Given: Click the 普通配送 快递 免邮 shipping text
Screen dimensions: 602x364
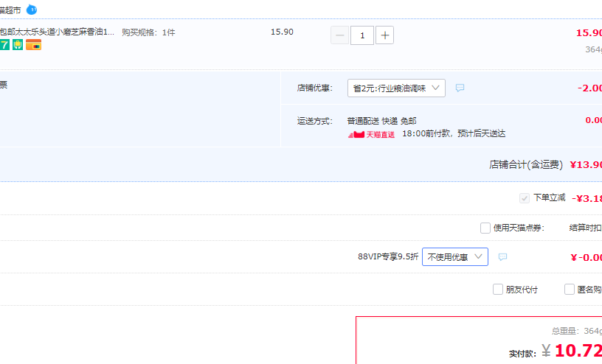Looking at the screenshot, I should coord(381,121).
